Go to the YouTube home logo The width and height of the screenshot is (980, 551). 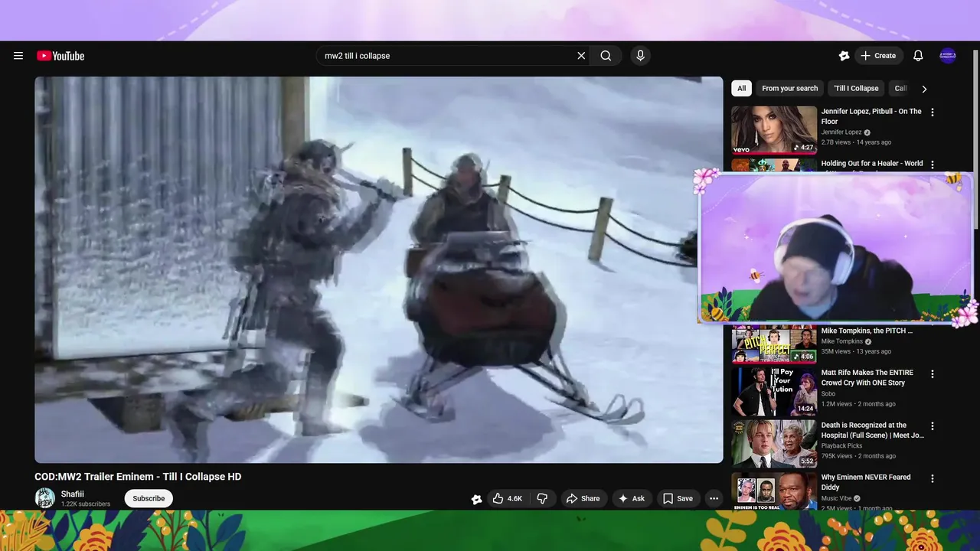coord(60,56)
